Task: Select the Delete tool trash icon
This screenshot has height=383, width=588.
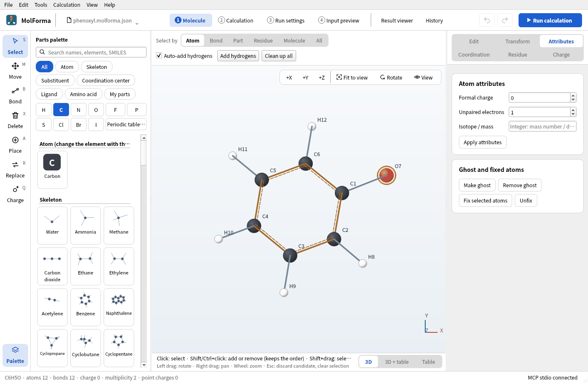Action: (x=15, y=115)
